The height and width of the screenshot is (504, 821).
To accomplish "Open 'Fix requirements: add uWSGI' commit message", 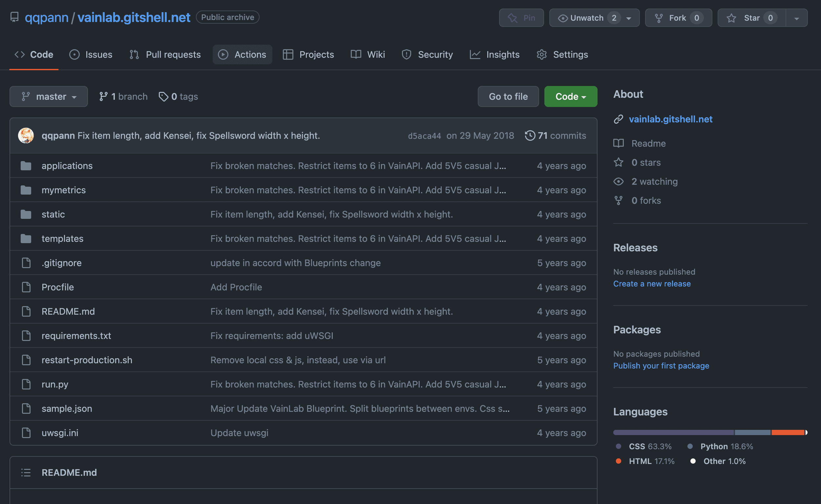I will [x=272, y=336].
